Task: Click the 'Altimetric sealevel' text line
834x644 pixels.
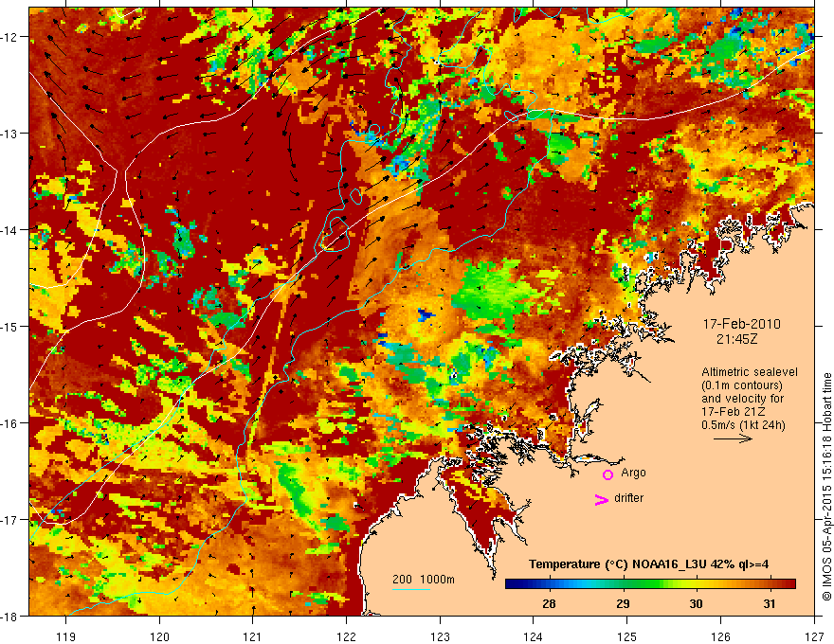Action: point(750,372)
